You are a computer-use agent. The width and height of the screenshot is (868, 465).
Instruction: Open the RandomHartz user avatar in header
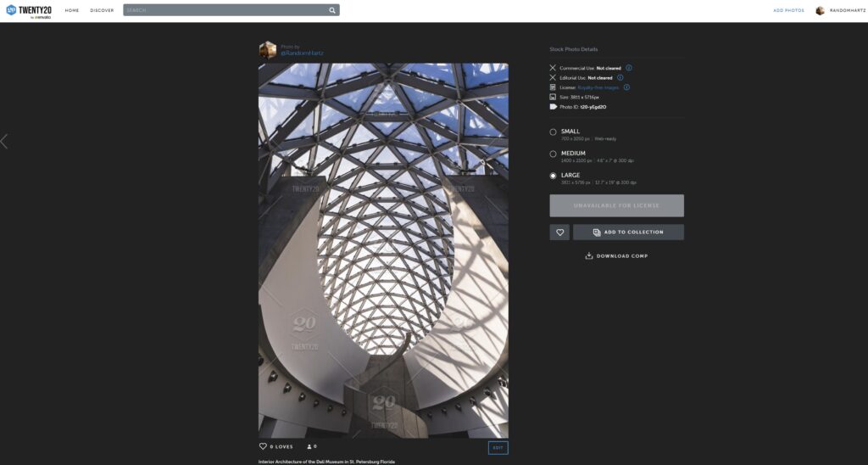(x=820, y=10)
